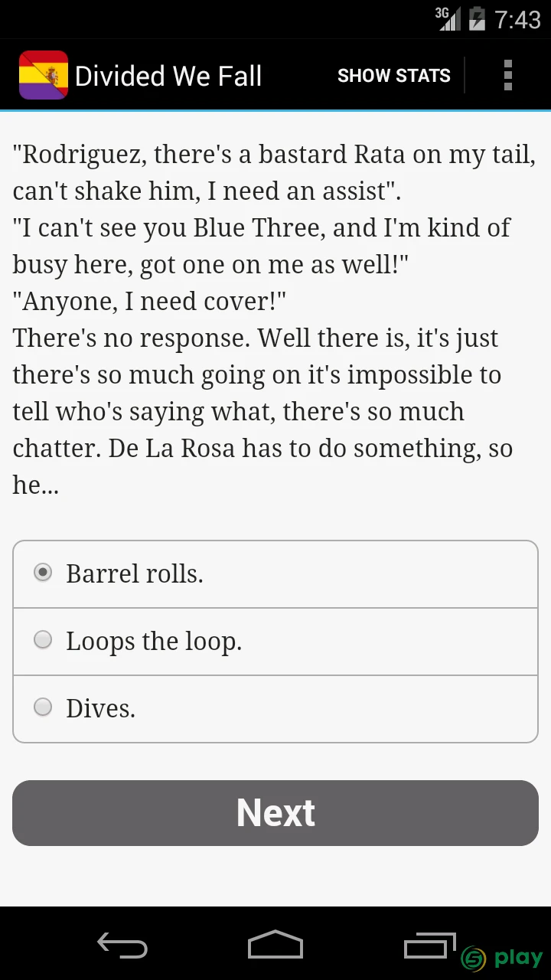Tap the 3G signal status icon
The width and height of the screenshot is (551, 980).
448,18
